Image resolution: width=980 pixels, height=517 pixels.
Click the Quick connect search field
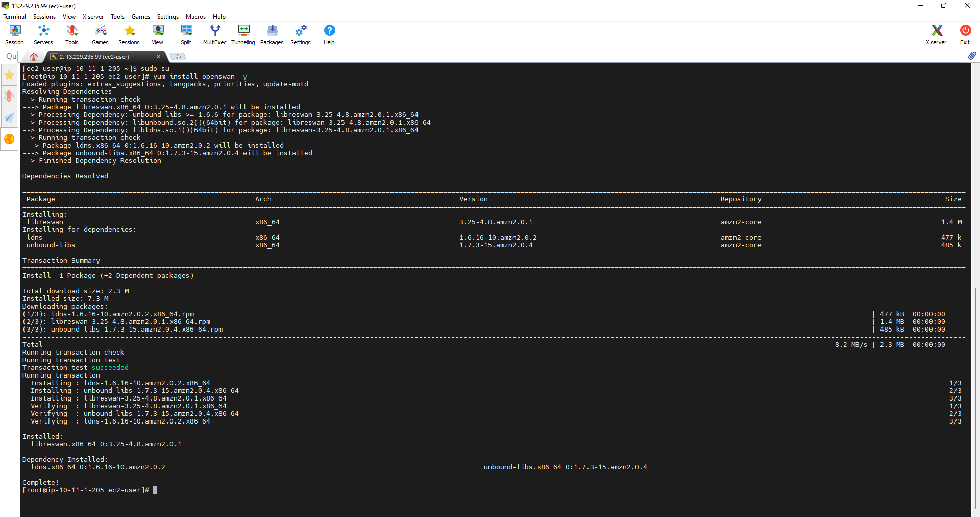pyautogui.click(x=10, y=56)
